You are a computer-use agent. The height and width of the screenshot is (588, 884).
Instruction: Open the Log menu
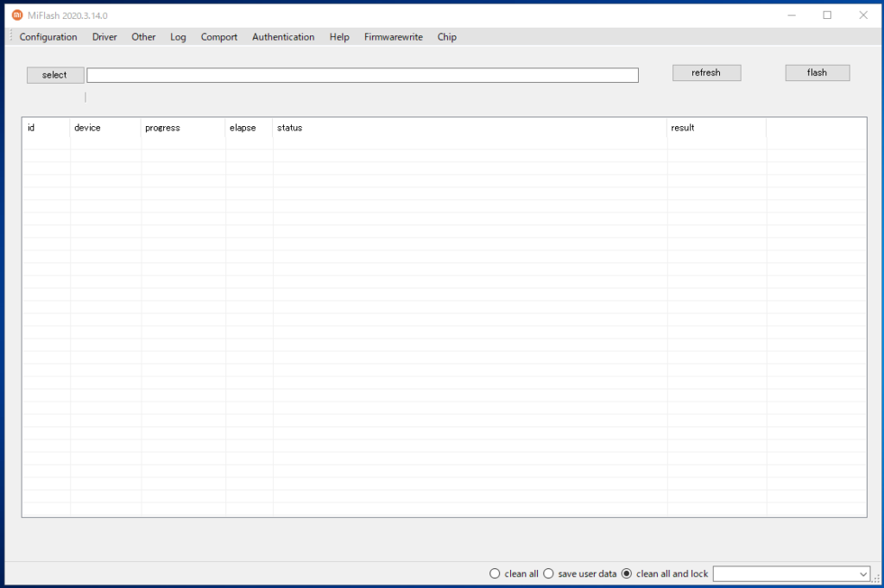pyautogui.click(x=178, y=36)
